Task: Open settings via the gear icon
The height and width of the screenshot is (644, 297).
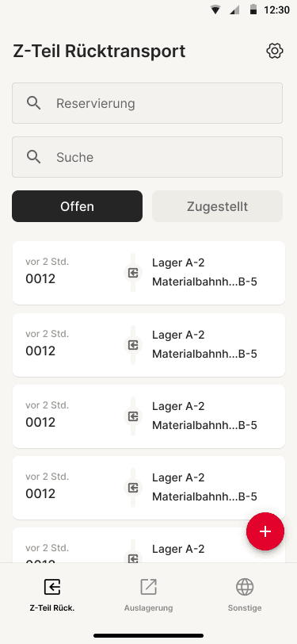Action: tap(275, 52)
